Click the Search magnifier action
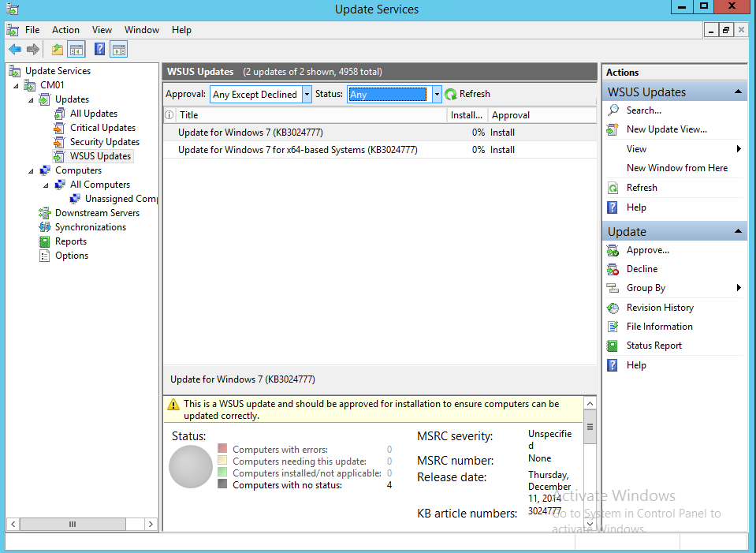 [613, 110]
